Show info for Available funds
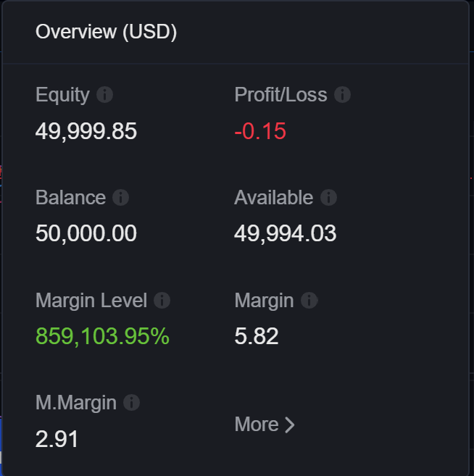This screenshot has width=474, height=476. point(329,198)
